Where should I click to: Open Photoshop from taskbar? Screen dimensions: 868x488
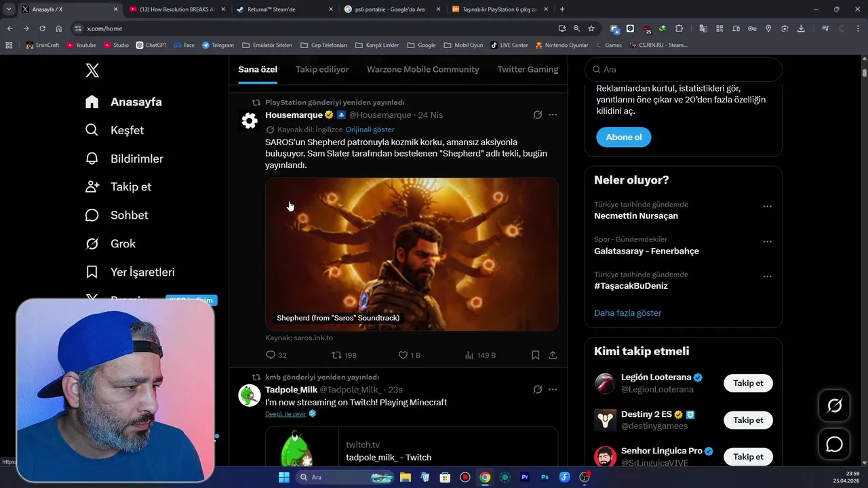click(545, 477)
